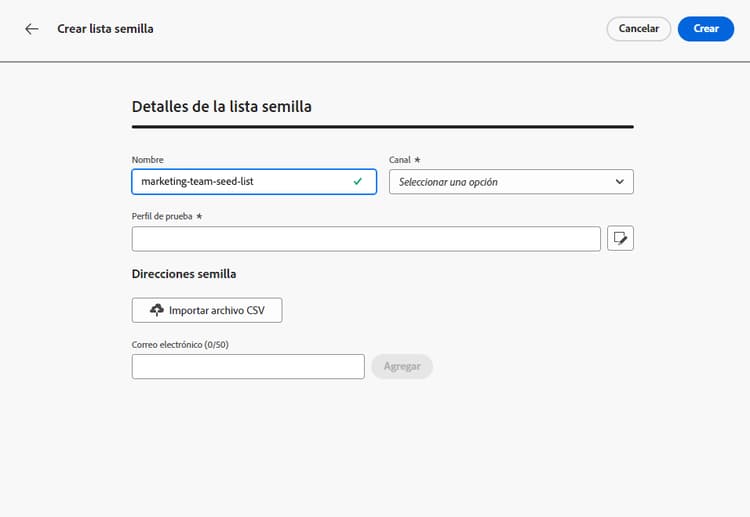
Task: Open the 'Seleccionar una opción' combo box
Action: 500,182
